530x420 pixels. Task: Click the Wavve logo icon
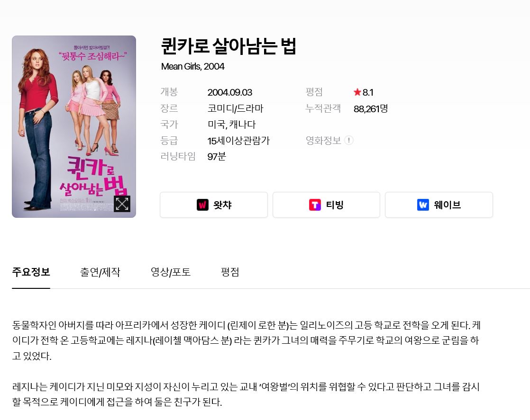(x=423, y=205)
